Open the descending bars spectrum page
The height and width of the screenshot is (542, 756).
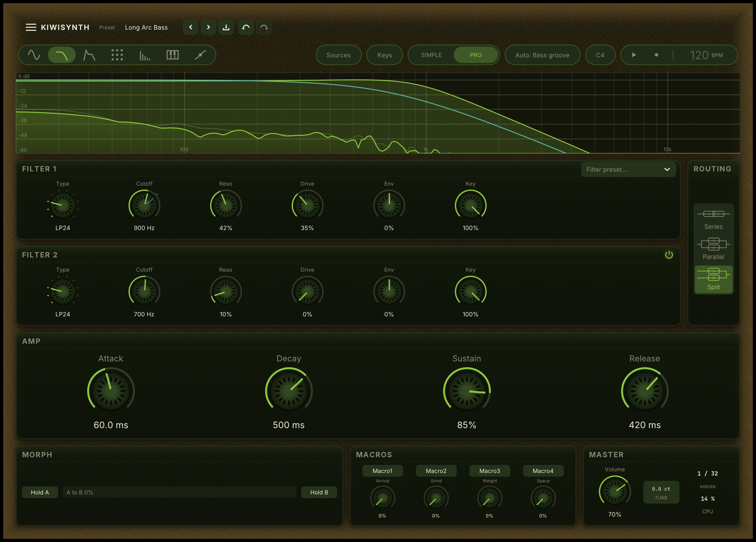pos(145,55)
